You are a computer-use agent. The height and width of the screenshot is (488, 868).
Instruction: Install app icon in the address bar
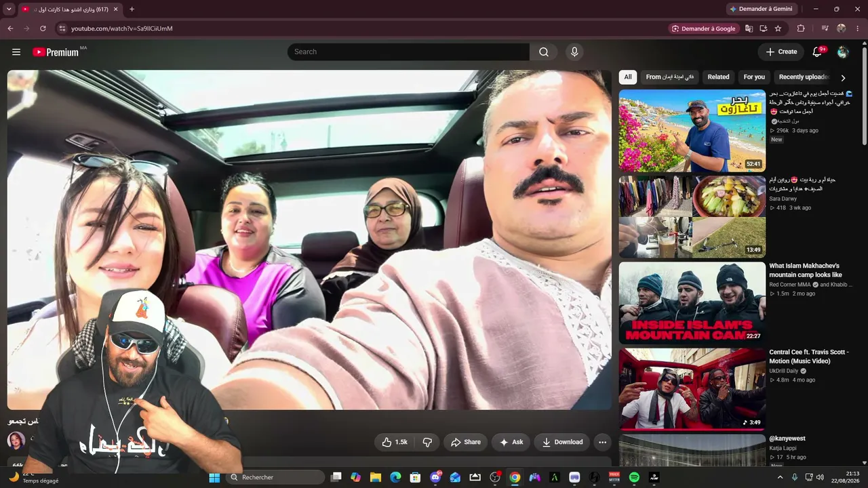click(764, 28)
